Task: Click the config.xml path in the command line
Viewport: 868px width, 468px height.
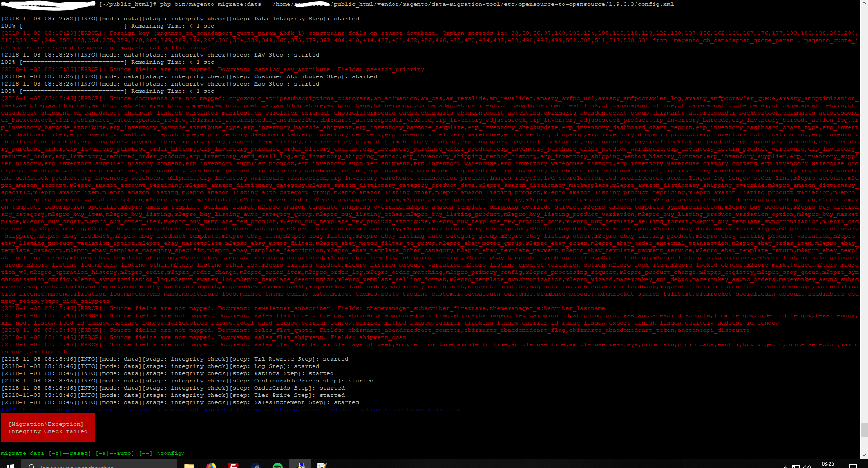Action: point(473,4)
